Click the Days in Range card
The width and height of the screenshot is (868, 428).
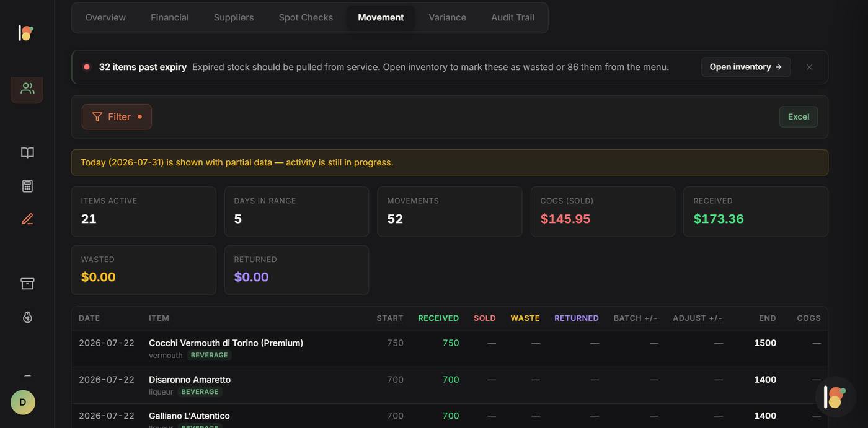(296, 212)
